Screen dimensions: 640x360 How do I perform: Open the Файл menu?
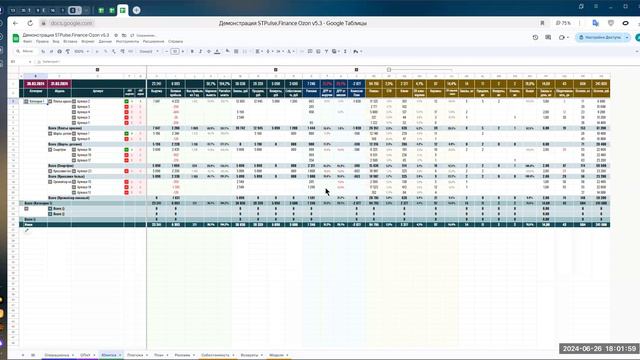pos(27,42)
